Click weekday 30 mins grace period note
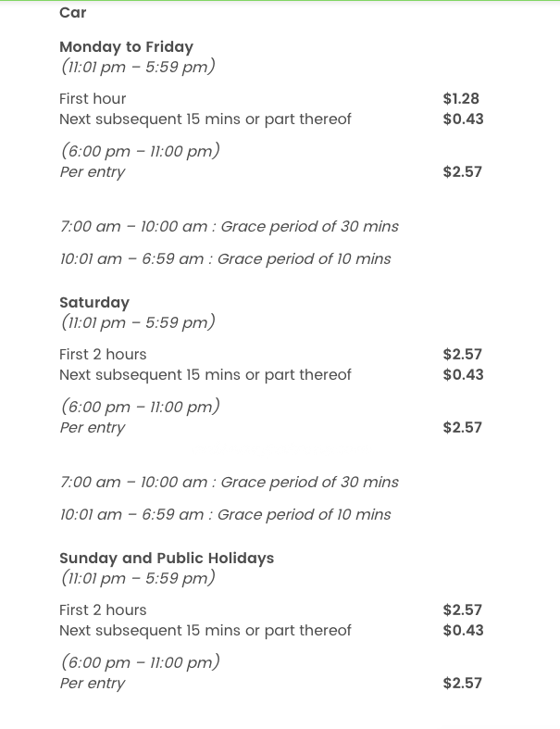This screenshot has width=560, height=729. tap(229, 226)
